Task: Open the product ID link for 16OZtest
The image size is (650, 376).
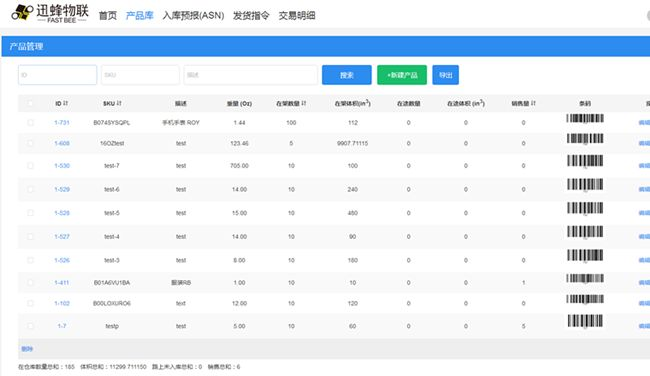Action: [x=62, y=143]
